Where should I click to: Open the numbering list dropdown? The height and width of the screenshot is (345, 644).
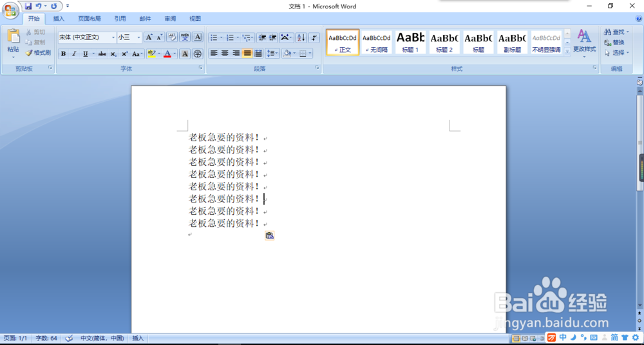(x=238, y=37)
